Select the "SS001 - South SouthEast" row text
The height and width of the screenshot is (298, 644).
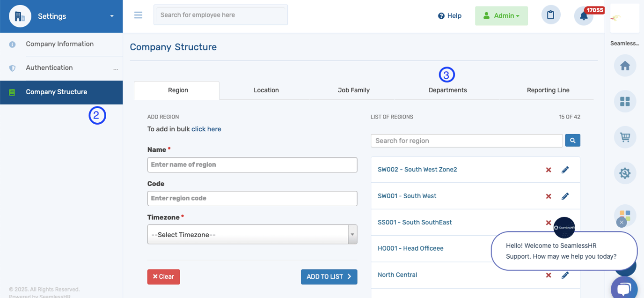pyautogui.click(x=415, y=222)
